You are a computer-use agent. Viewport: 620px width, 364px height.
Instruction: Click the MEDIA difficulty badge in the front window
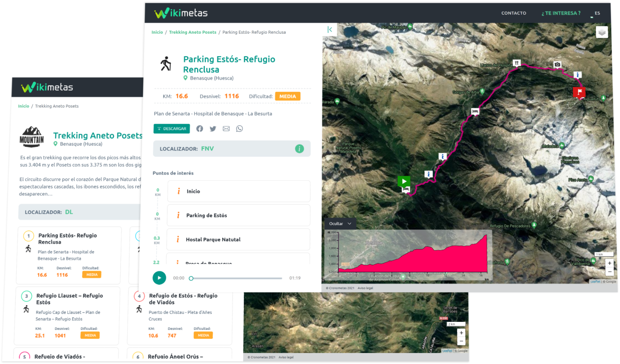point(288,97)
